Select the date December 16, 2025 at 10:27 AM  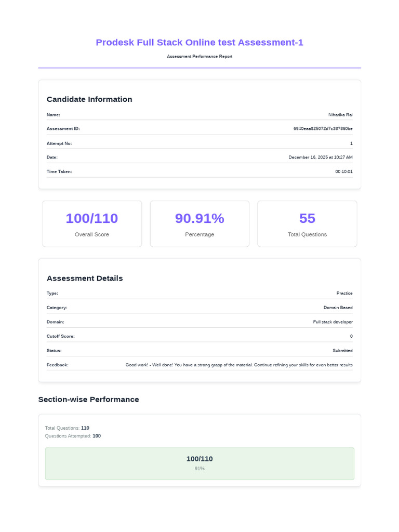point(321,157)
